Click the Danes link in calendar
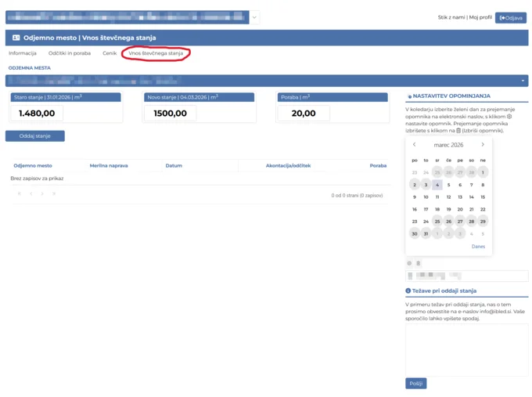The height and width of the screenshot is (397, 532). click(x=478, y=247)
